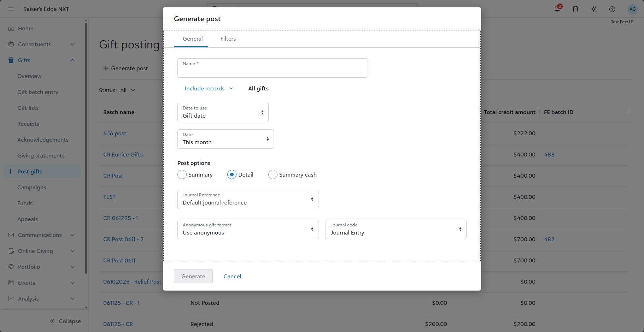Select the Summary post option

[182, 174]
